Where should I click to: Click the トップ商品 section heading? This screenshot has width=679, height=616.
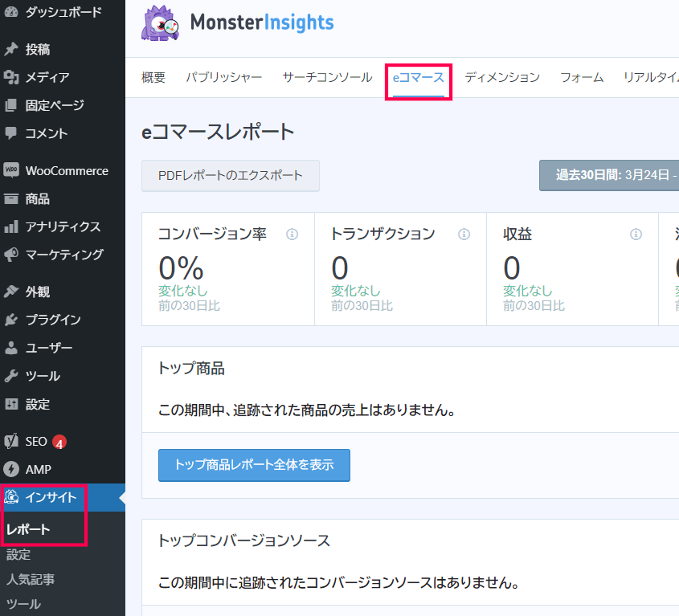coord(191,369)
